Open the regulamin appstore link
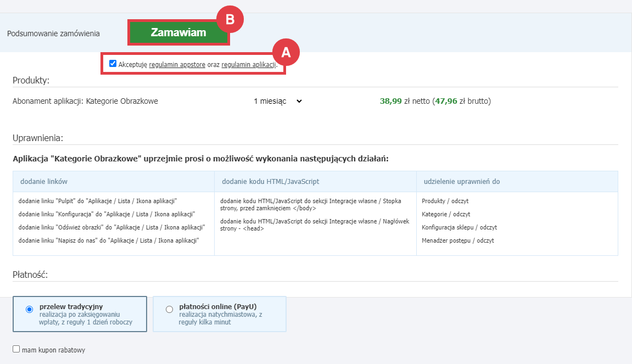 pos(177,64)
